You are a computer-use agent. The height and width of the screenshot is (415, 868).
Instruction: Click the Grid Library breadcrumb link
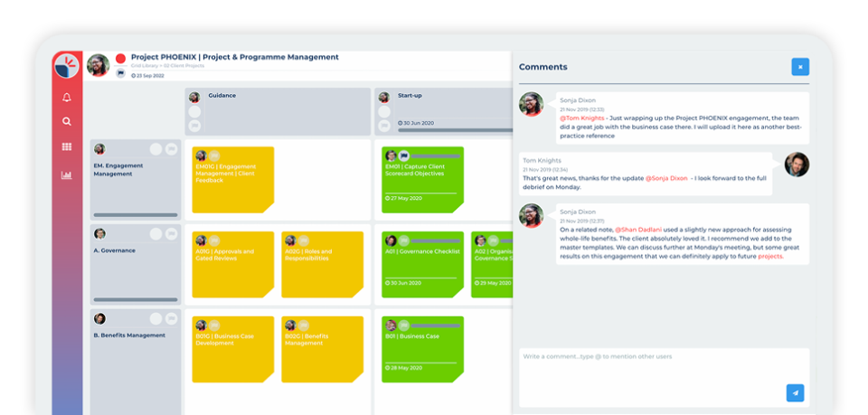tap(144, 66)
